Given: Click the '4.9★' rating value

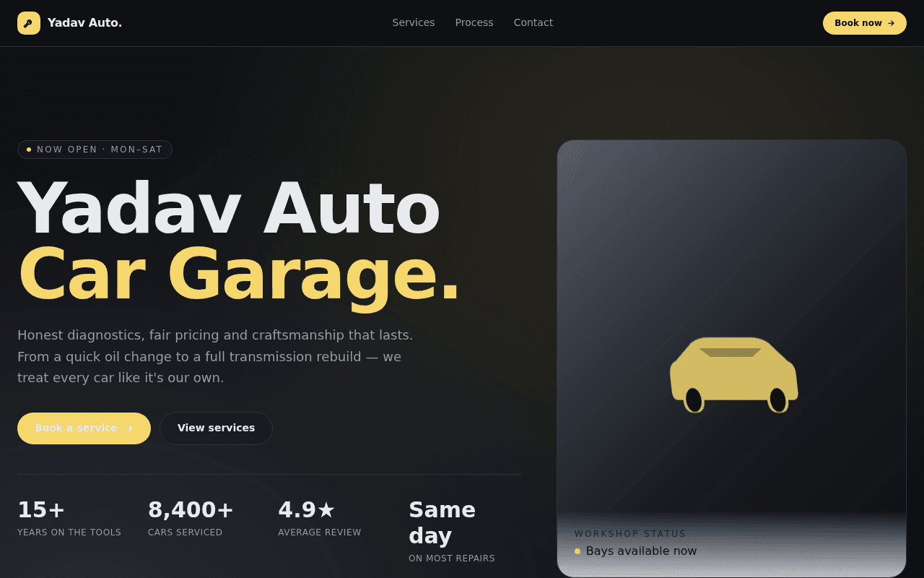Looking at the screenshot, I should point(307,510).
